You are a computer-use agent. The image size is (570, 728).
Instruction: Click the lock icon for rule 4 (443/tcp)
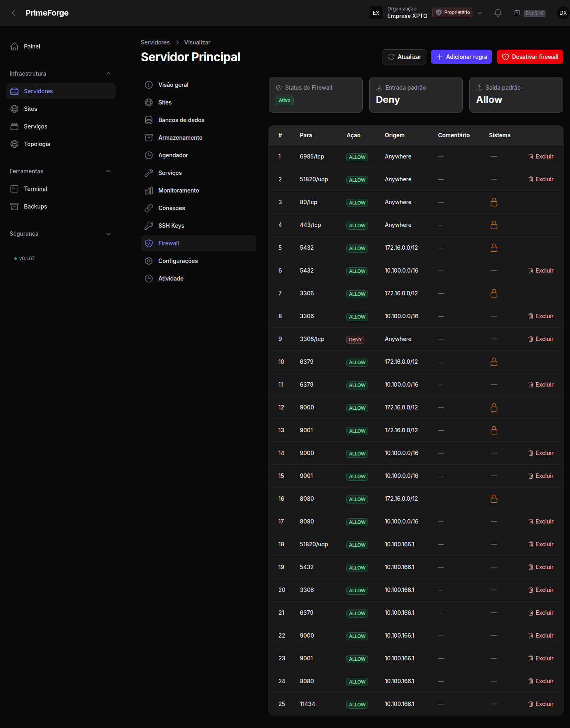point(494,225)
